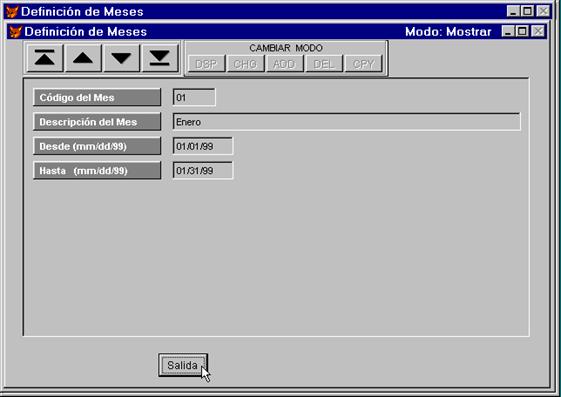Move to next record with down arrow
The width and height of the screenshot is (561, 397).
point(121,58)
